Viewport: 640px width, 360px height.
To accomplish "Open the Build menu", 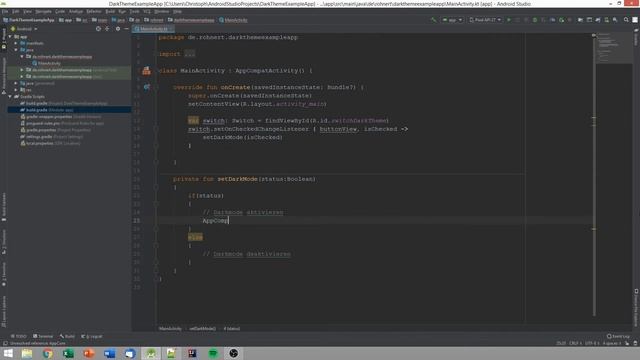I will pos(110,11).
